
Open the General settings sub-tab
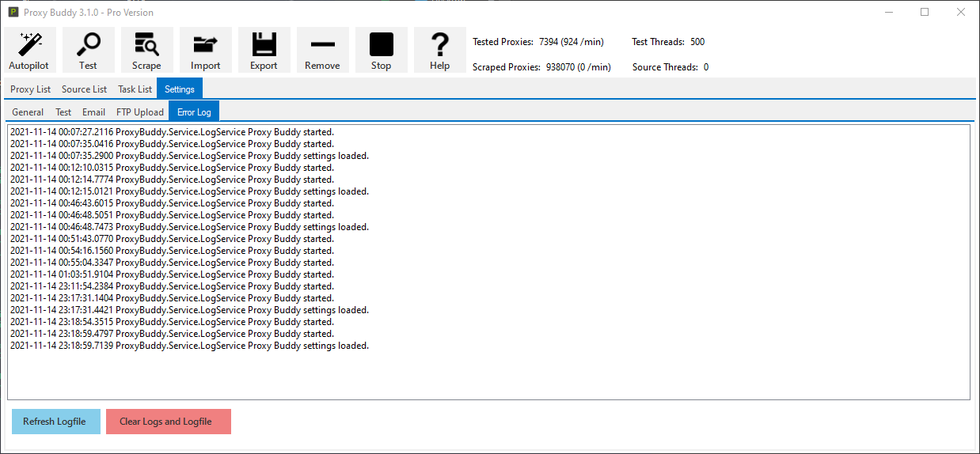28,112
